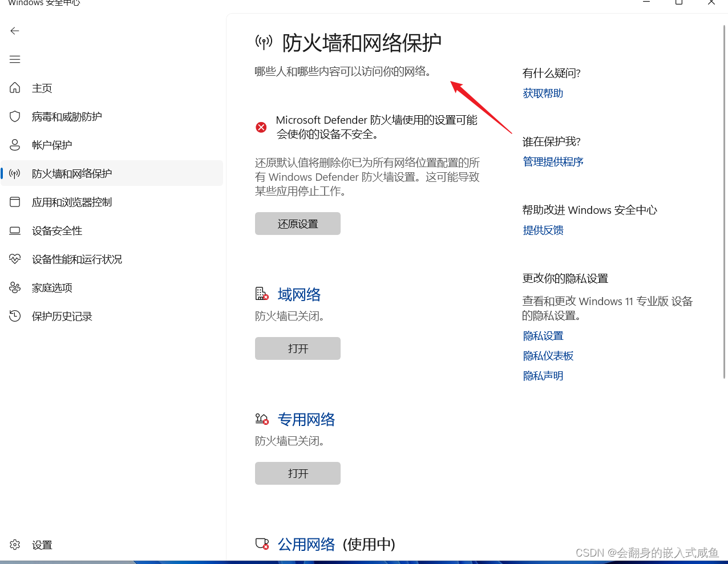Click 打开 button under 域网络
Screen dimensions: 728x564
[x=298, y=348]
